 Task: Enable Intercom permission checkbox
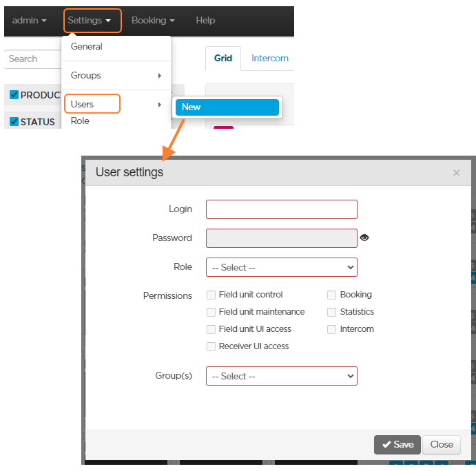point(332,329)
